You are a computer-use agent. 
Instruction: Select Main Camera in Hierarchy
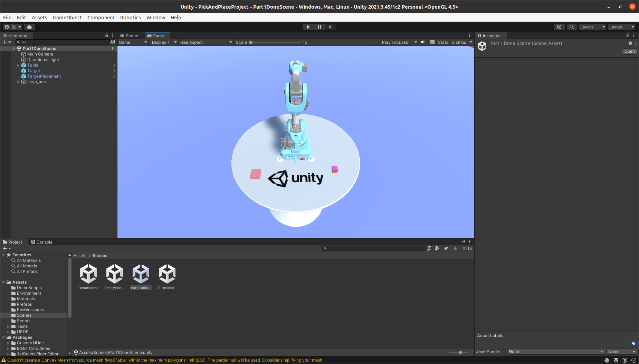(x=40, y=54)
